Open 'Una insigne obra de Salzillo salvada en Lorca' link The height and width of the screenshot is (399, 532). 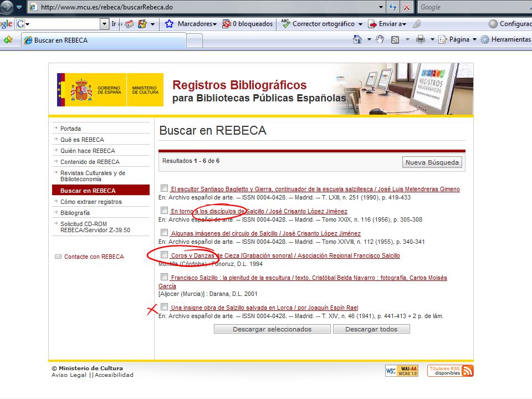pyautogui.click(x=265, y=308)
